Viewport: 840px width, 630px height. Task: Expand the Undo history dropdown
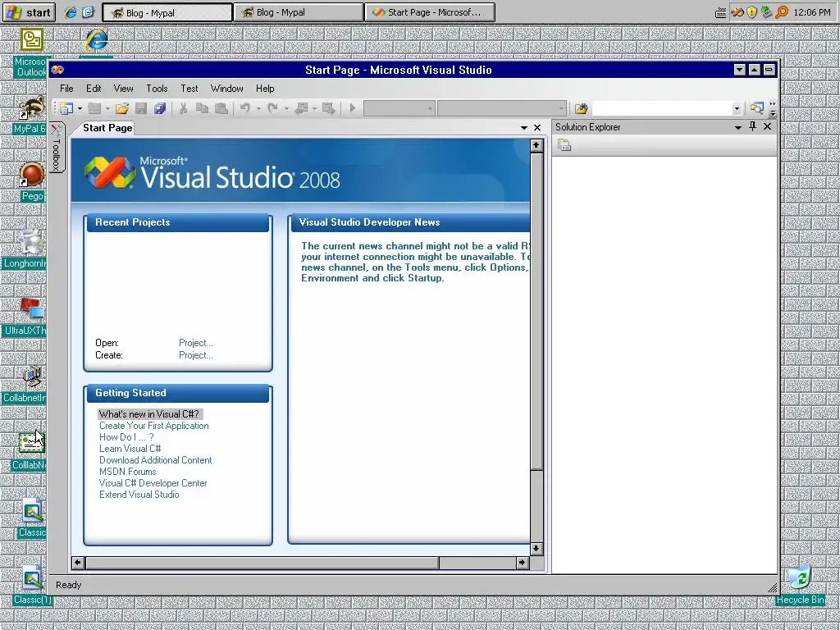(x=258, y=109)
